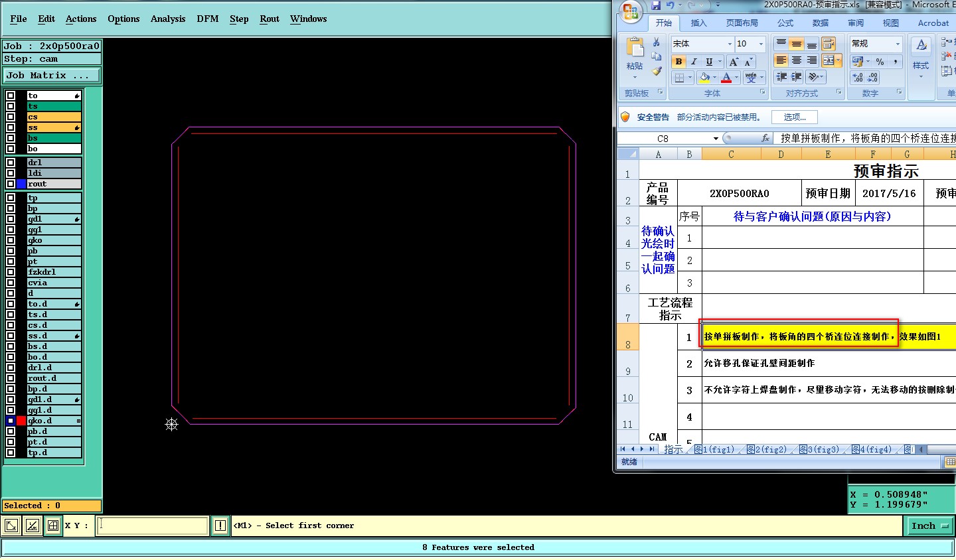The width and height of the screenshot is (956, 560).
Task: Toggle the checkbox for layer 'to'
Action: tap(11, 96)
